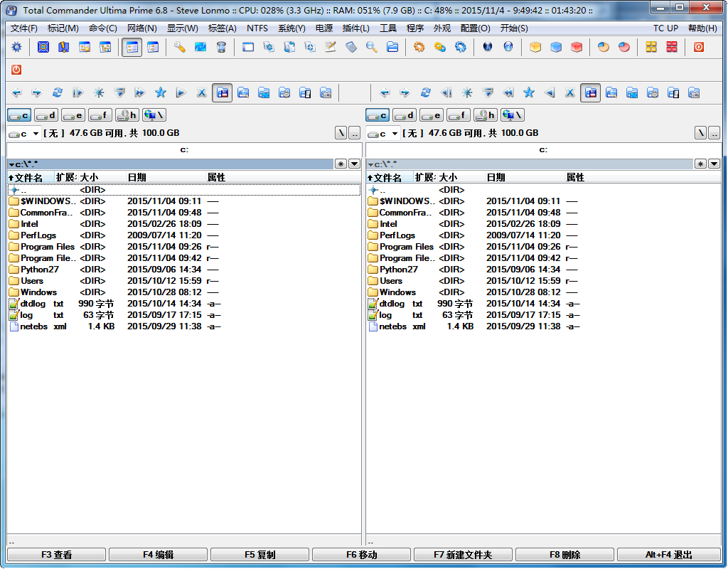Open the recycle bin toolbar icon
The image size is (728, 569).
pyautogui.click(x=221, y=47)
